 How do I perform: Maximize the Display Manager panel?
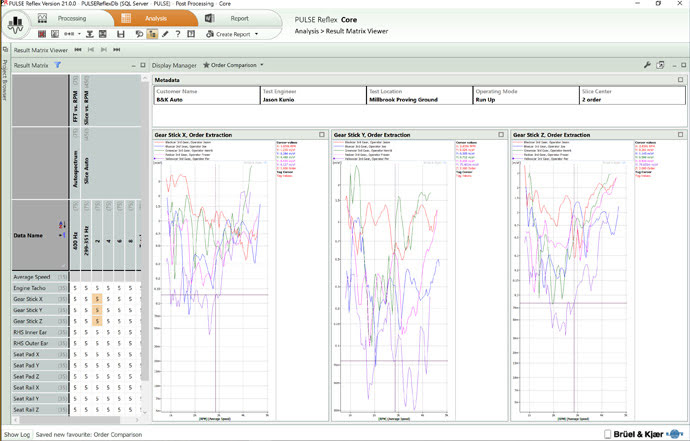pyautogui.click(x=683, y=65)
